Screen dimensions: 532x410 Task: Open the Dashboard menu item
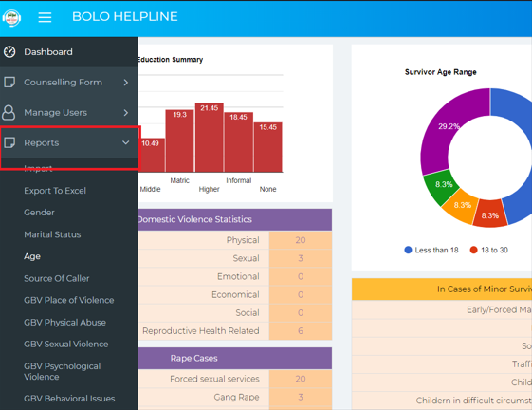pyautogui.click(x=68, y=52)
